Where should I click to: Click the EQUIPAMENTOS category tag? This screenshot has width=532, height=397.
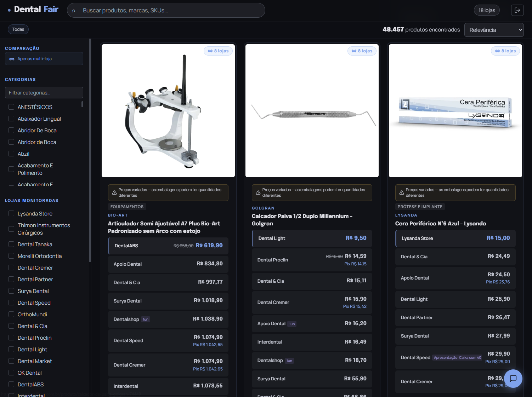coord(127,207)
